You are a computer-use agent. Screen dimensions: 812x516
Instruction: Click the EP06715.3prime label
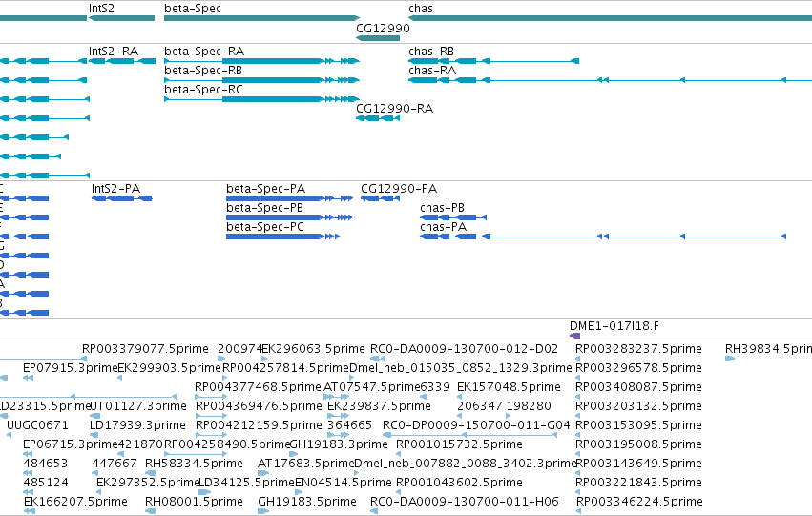(71, 444)
